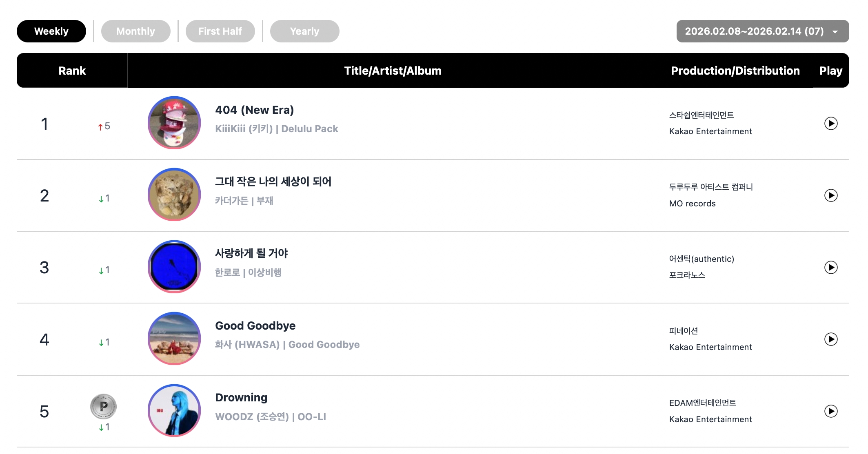Click play button for rank 2 song

pos(830,195)
